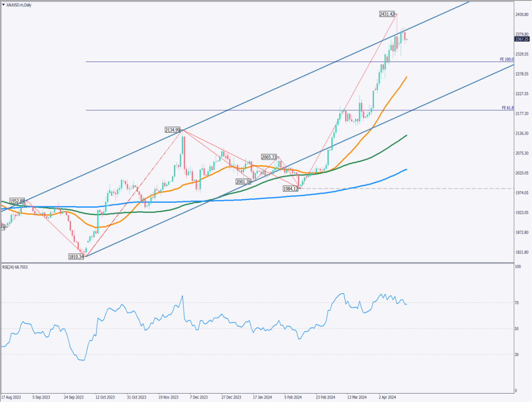Click the 2001.76 price label
The height and width of the screenshot is (402, 532).
pyautogui.click(x=244, y=181)
